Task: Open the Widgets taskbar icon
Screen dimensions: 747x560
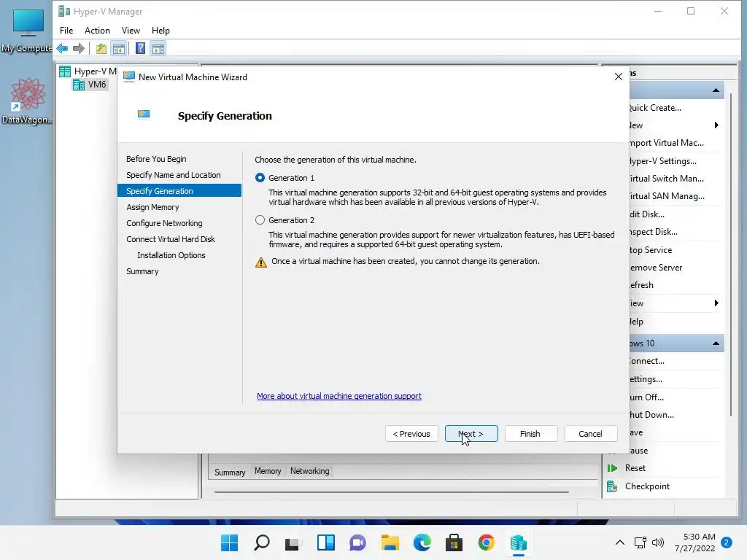Action: [x=326, y=542]
